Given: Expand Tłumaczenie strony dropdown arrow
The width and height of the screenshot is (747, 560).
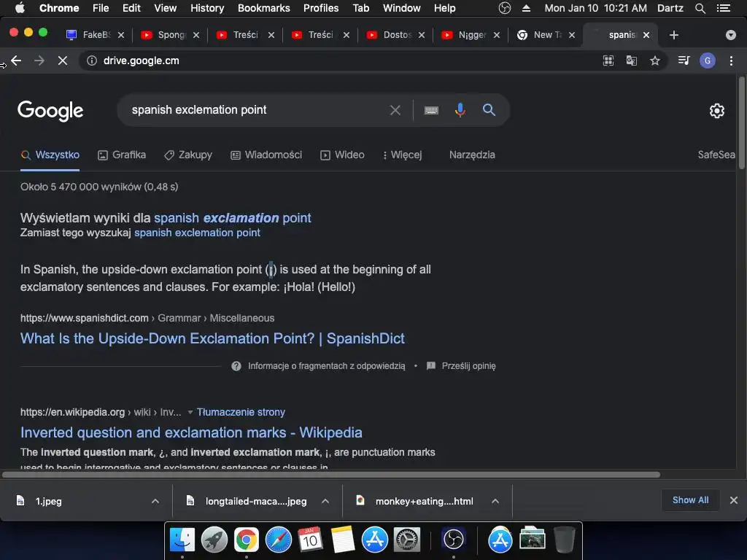Looking at the screenshot, I should (190, 413).
